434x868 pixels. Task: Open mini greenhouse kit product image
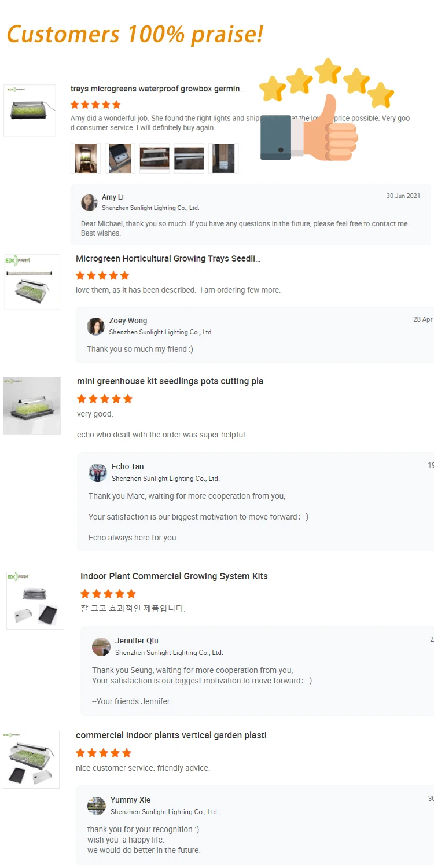coord(32,406)
